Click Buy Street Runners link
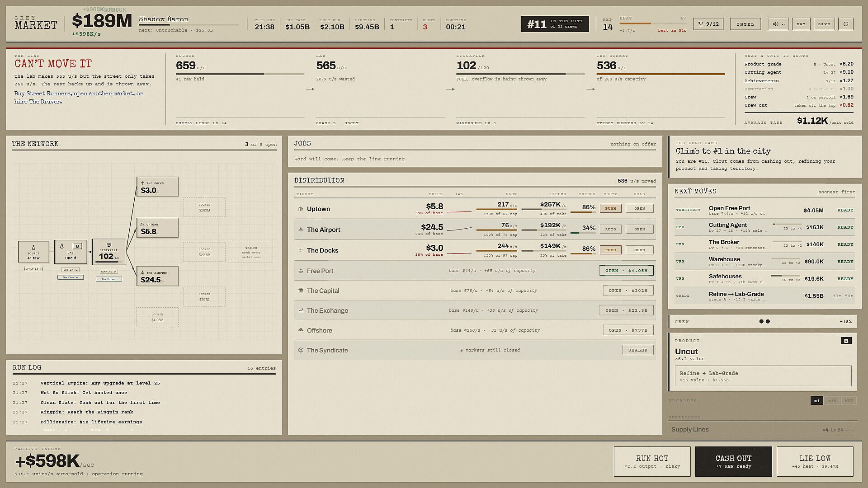This screenshot has width=868, height=488. [42, 94]
